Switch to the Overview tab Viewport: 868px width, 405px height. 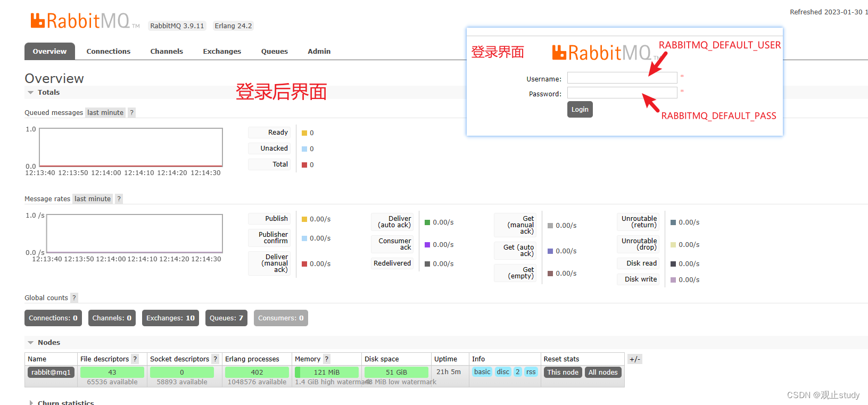(x=49, y=51)
